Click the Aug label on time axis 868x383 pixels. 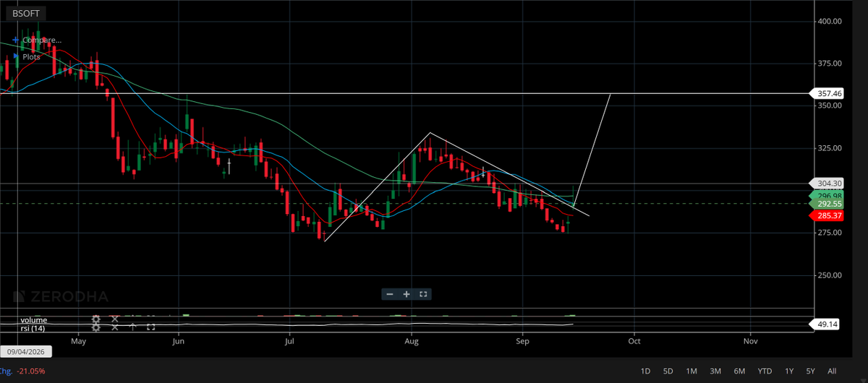point(411,340)
